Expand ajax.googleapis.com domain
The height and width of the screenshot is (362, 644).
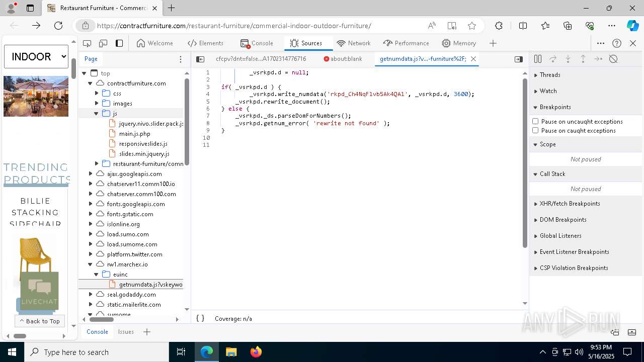(x=91, y=174)
